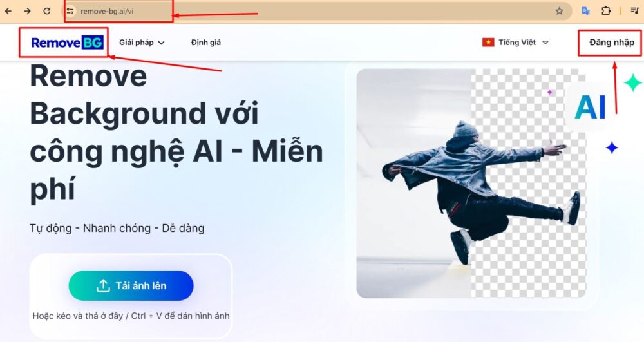
Task: Open the Tiếng Việt language selector
Action: [x=515, y=43]
